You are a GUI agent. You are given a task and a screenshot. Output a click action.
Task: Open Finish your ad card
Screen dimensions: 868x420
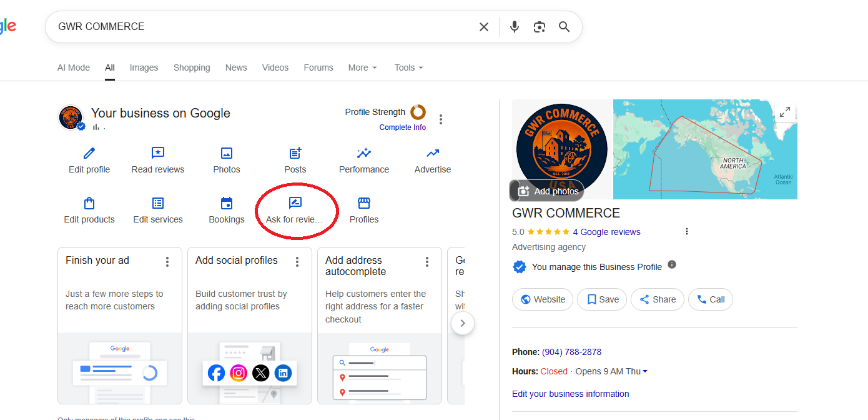pyautogui.click(x=120, y=326)
